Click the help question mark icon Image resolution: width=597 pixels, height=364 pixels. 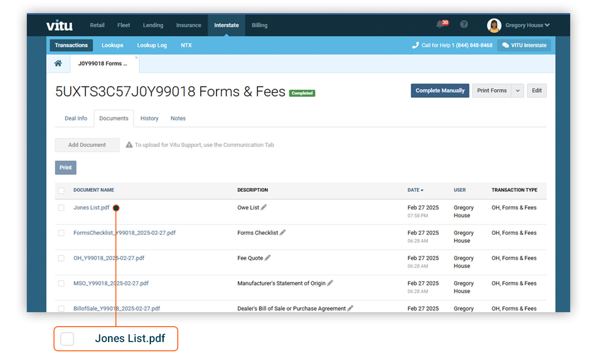tap(464, 24)
